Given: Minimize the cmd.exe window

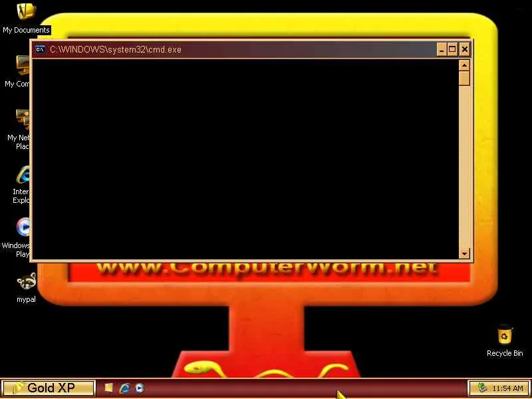Looking at the screenshot, I should [x=442, y=49].
